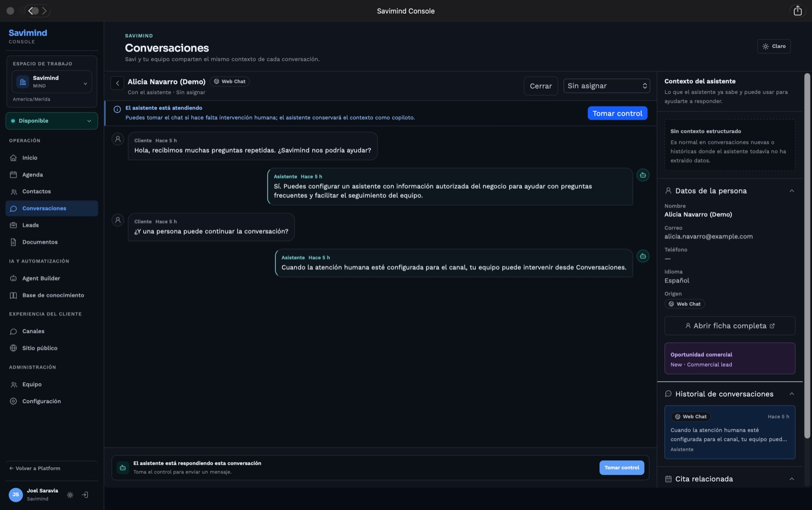Click the JS user avatar

coord(16,495)
